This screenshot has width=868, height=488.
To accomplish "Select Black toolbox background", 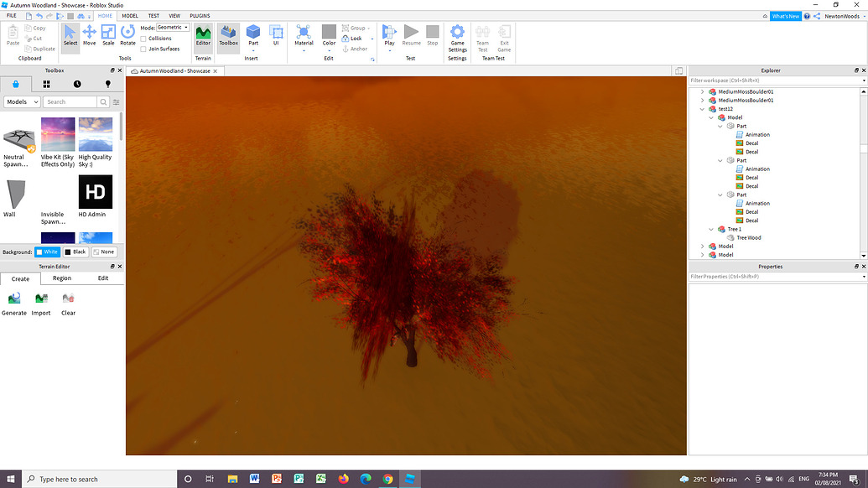I will pyautogui.click(x=75, y=252).
